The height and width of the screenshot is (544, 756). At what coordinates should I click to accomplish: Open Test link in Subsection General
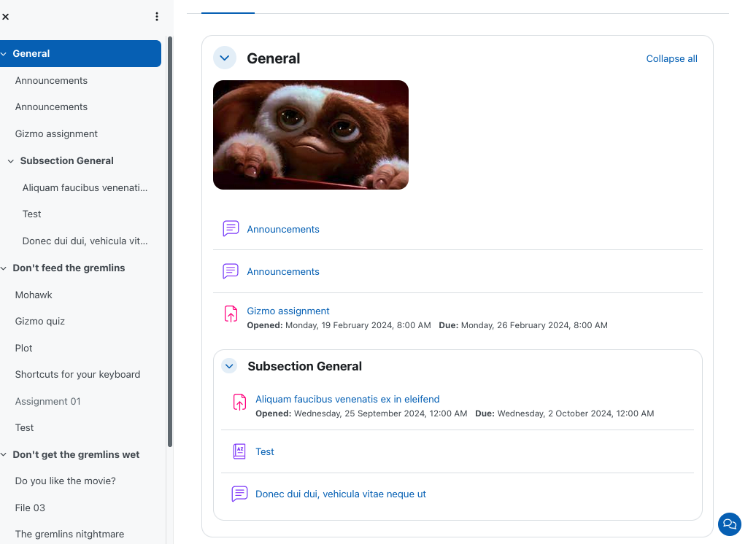(265, 452)
